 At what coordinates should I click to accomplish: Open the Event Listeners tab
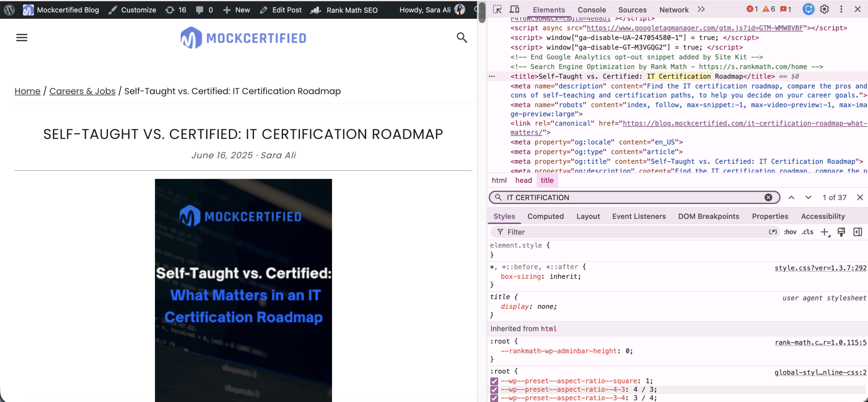tap(639, 216)
